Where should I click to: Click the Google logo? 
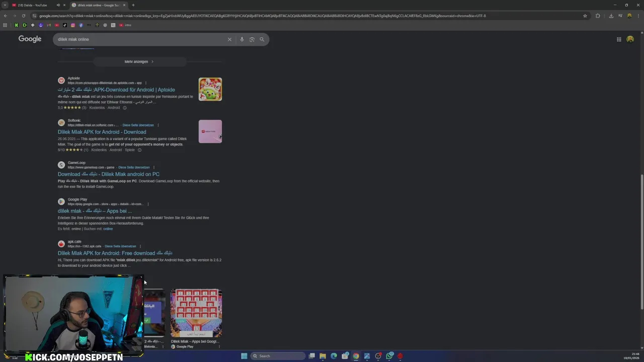[x=30, y=39]
